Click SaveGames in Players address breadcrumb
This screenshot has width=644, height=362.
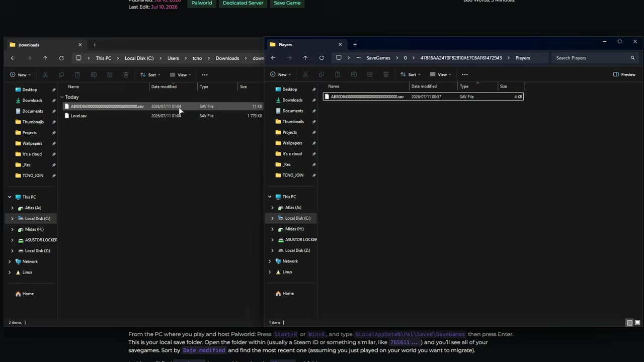tap(378, 58)
